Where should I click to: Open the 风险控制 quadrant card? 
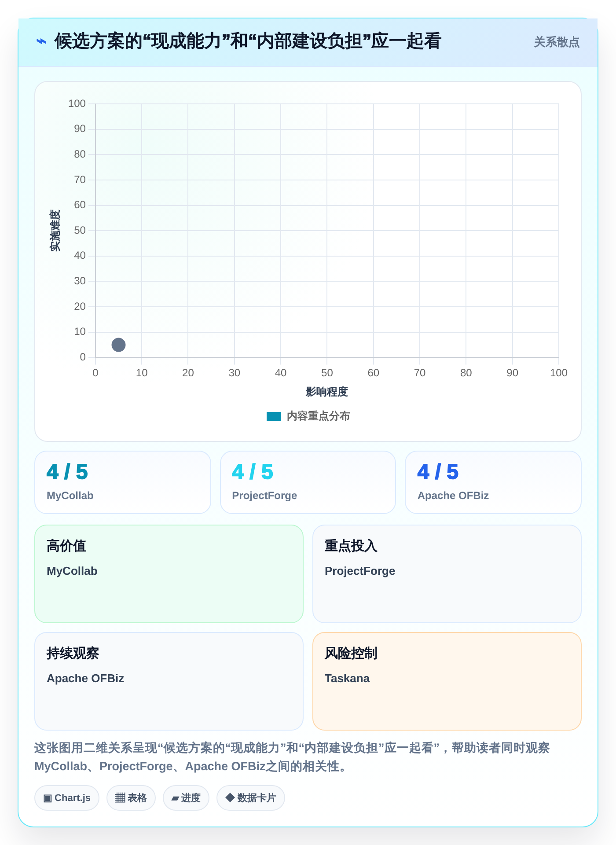[x=447, y=681]
